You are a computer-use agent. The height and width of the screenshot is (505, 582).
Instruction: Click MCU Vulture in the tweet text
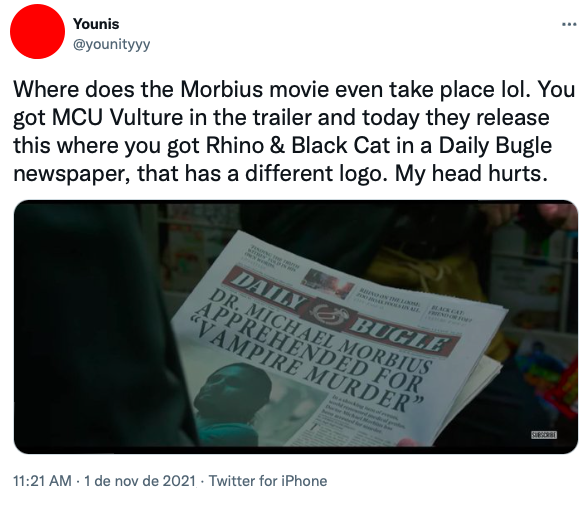118,118
